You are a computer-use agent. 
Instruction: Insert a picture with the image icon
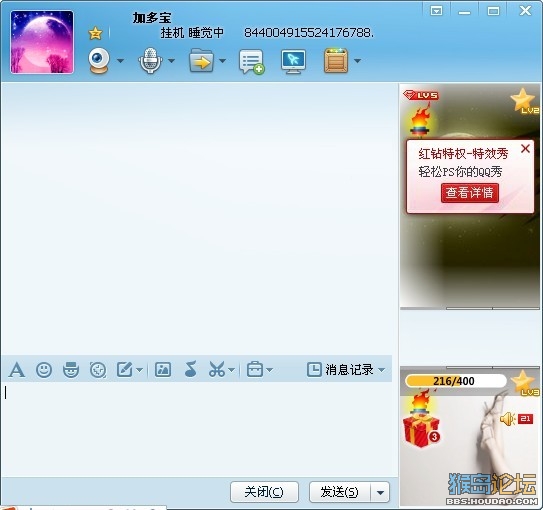pyautogui.click(x=163, y=369)
